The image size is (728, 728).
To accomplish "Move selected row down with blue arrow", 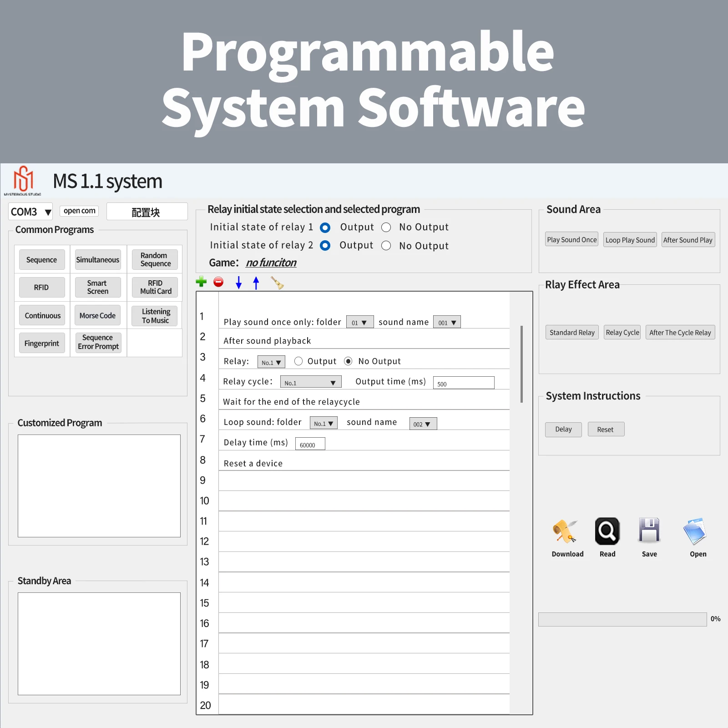I will [238, 283].
